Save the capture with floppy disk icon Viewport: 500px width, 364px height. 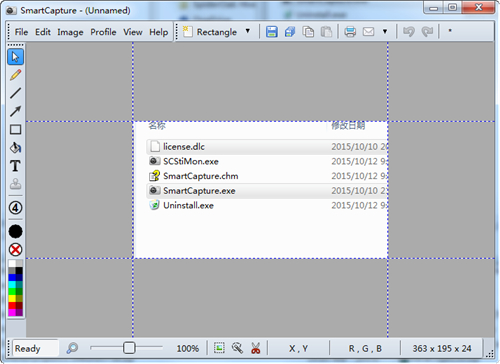pyautogui.click(x=272, y=32)
